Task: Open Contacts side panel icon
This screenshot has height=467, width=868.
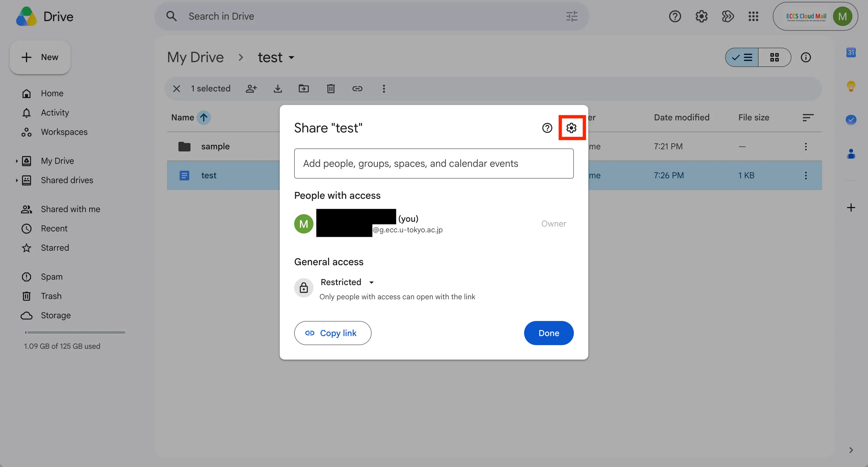Action: click(x=851, y=154)
